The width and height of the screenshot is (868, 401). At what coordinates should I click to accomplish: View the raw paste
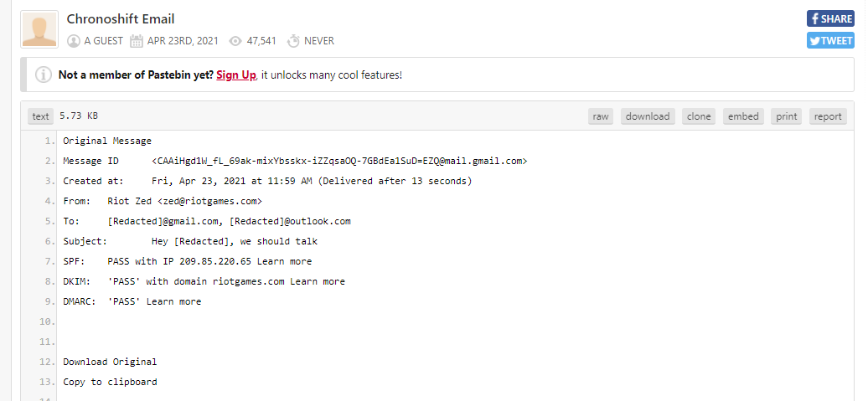point(601,116)
